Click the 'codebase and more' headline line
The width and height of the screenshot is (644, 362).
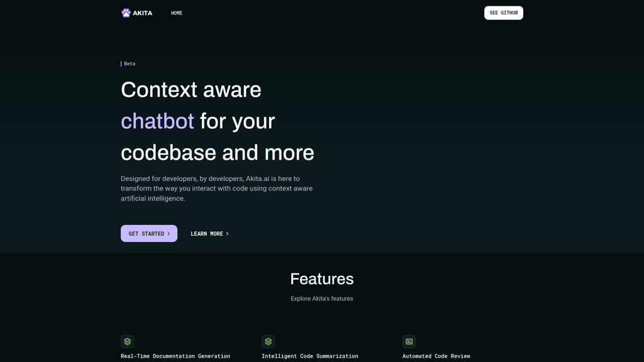coord(217,153)
